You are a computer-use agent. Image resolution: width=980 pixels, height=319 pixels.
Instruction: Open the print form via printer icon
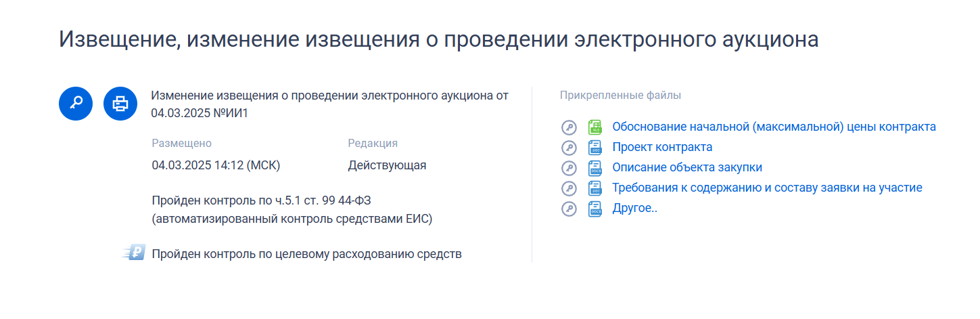point(120,104)
